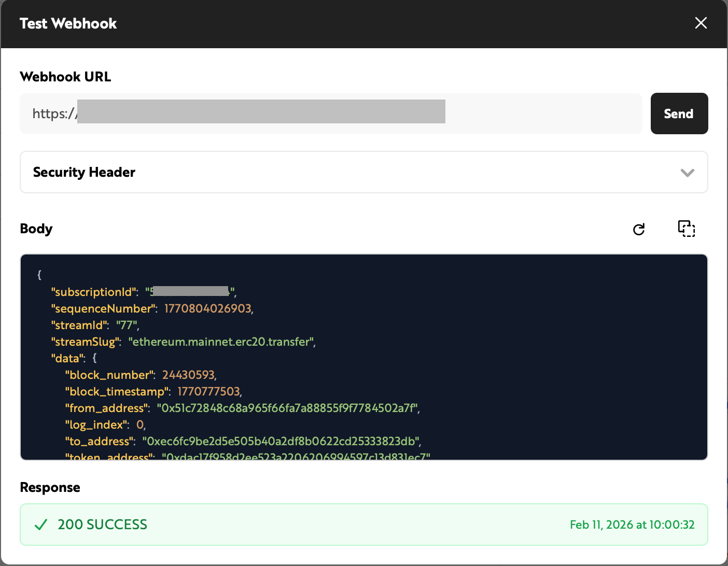
Task: Click the regenerate body refresh icon
Action: (x=639, y=229)
